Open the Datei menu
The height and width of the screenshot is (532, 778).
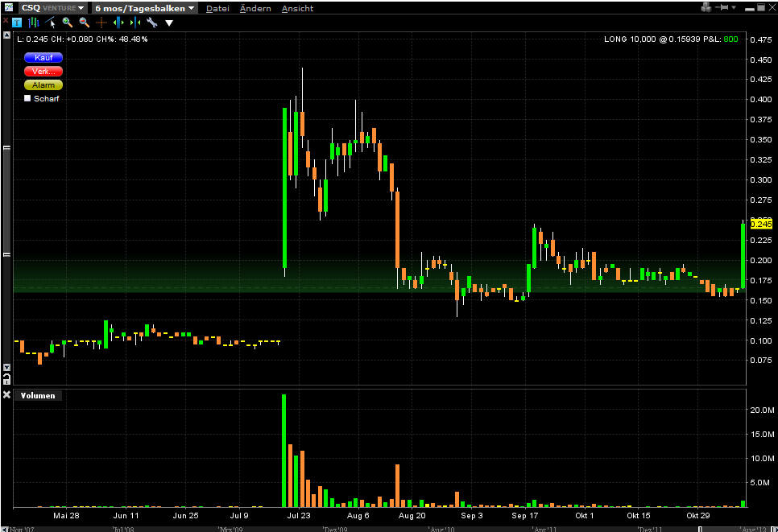click(217, 8)
